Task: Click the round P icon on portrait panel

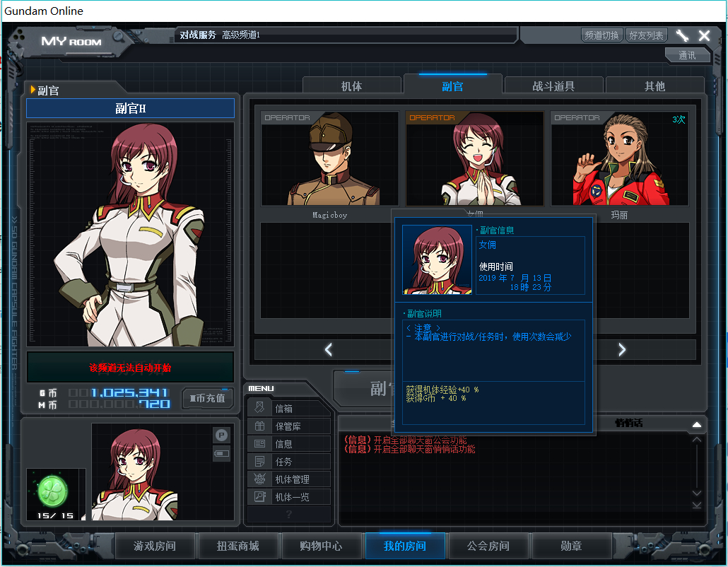Action: (x=221, y=435)
